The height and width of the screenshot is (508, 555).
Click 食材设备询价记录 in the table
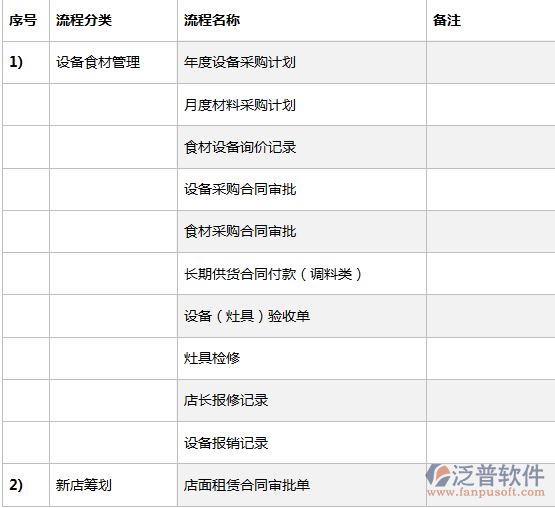click(x=240, y=147)
